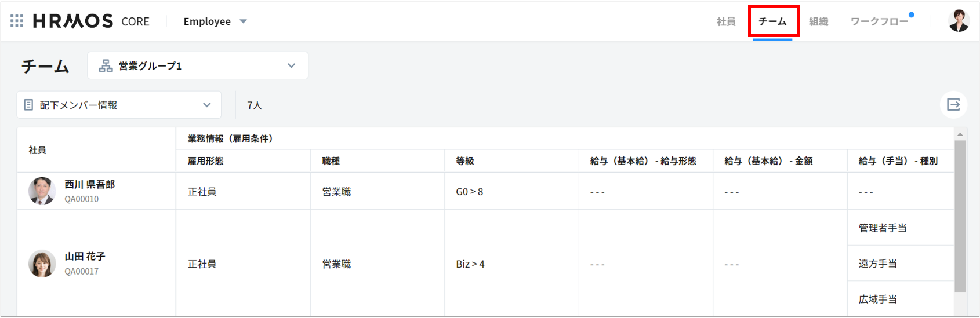Open 山田 花子's employee name link
This screenshot has width=980, height=318.
pyautogui.click(x=85, y=256)
